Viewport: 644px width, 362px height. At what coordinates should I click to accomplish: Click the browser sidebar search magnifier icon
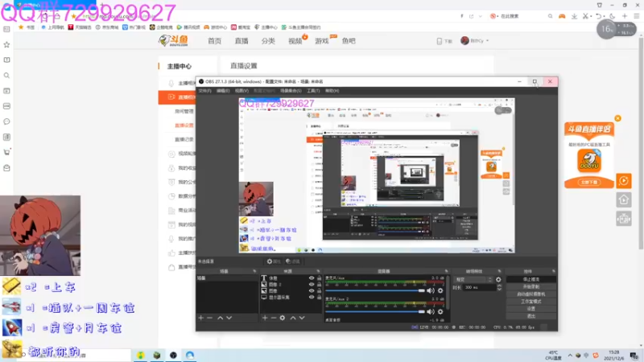pos(6,76)
